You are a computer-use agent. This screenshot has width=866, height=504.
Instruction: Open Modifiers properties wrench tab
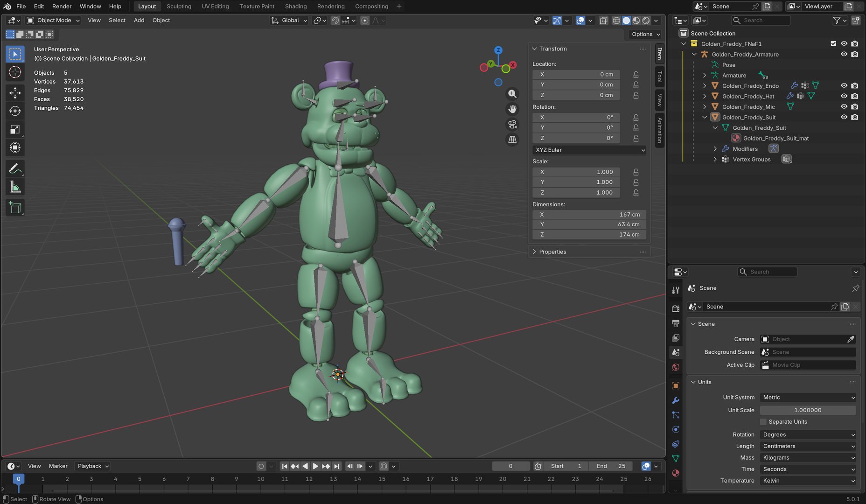(x=675, y=400)
